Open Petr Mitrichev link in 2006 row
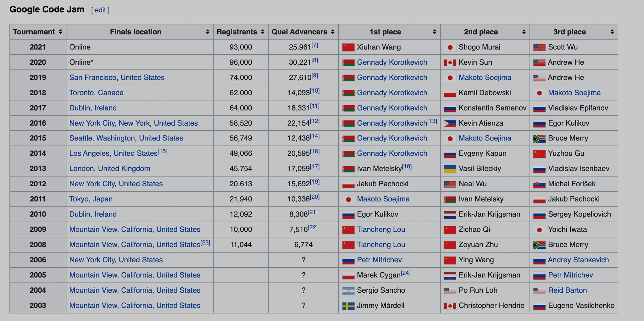 (379, 260)
